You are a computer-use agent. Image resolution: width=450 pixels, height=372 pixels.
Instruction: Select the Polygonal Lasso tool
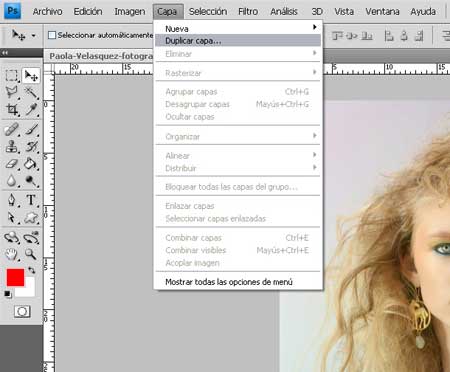click(x=12, y=92)
